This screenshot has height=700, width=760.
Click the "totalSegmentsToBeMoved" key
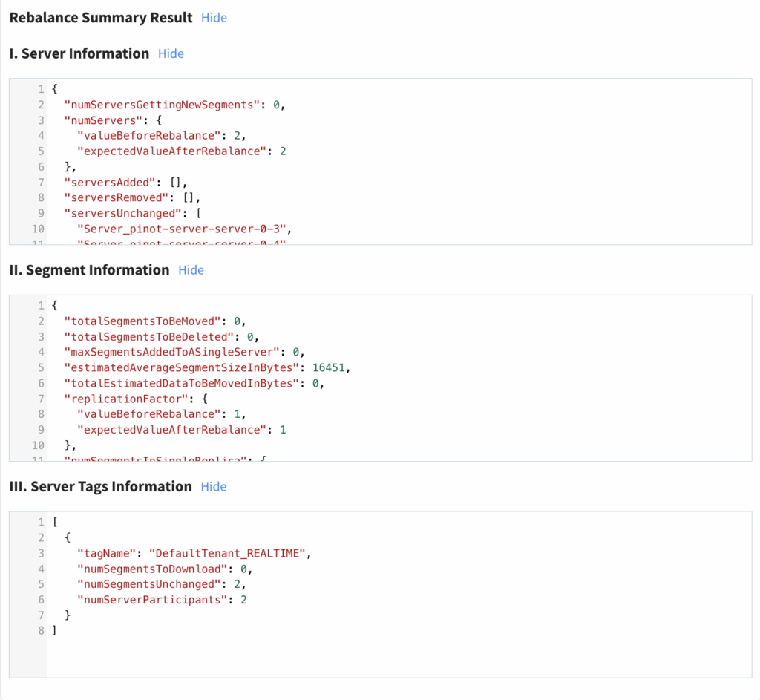[x=145, y=321]
